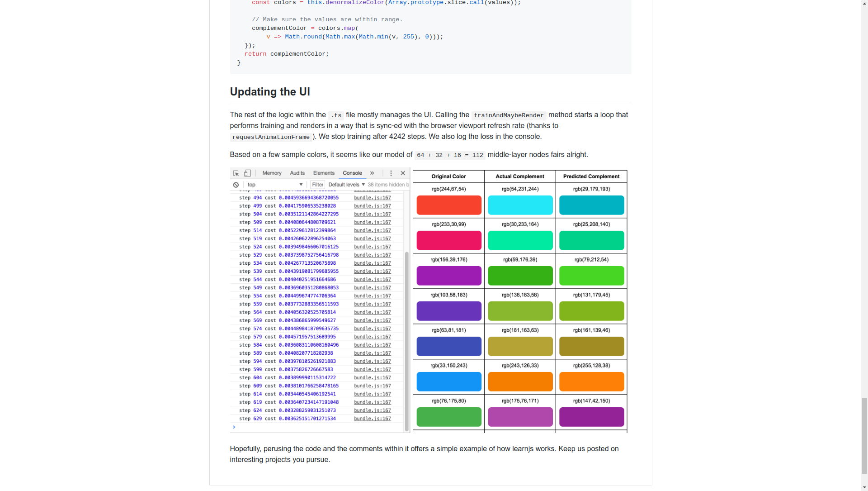Viewport: 868px width, 491px height.
Task: Open the Audits tab
Action: coord(297,173)
